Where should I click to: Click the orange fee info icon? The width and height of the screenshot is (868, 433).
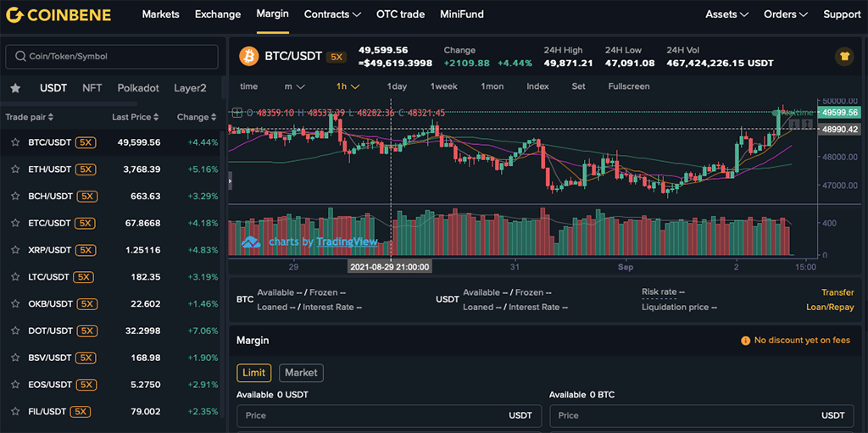(745, 341)
